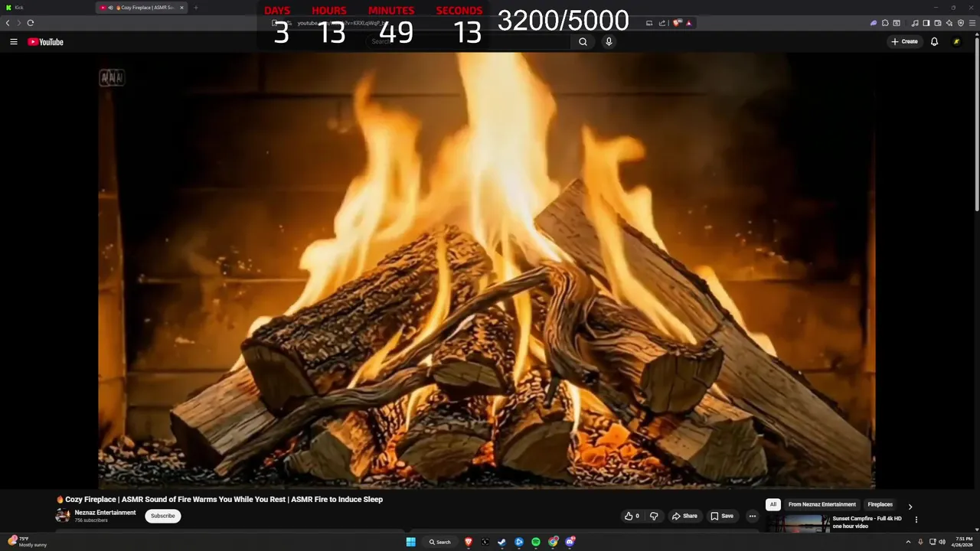Open the browser extensions puzzle icon
980x551 pixels.
(x=885, y=23)
